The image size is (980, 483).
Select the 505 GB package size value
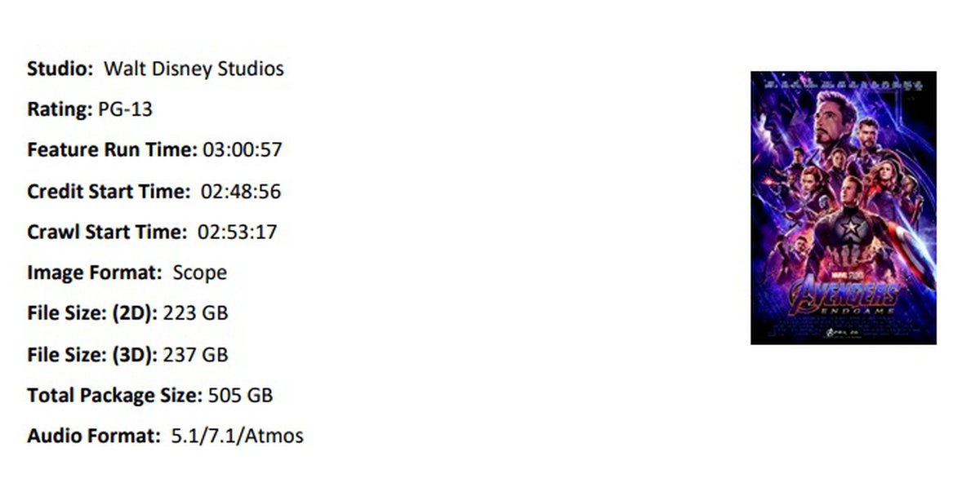coord(240,396)
